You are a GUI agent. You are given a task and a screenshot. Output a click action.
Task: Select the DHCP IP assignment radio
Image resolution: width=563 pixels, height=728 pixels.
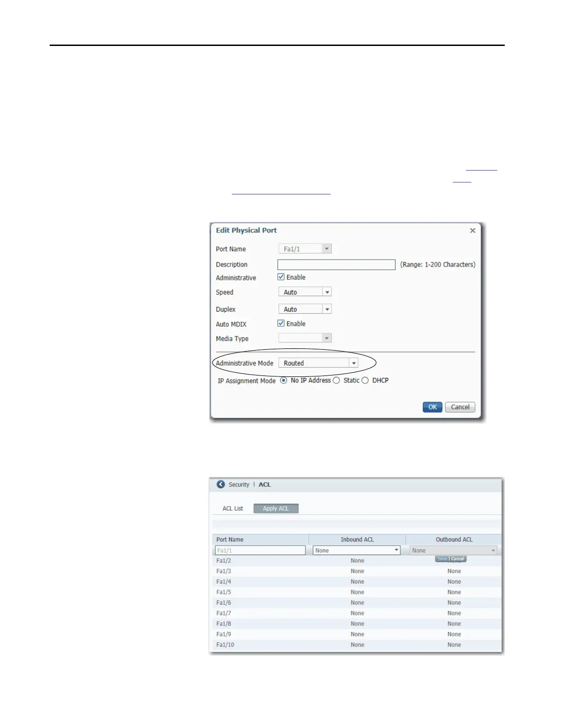click(365, 381)
